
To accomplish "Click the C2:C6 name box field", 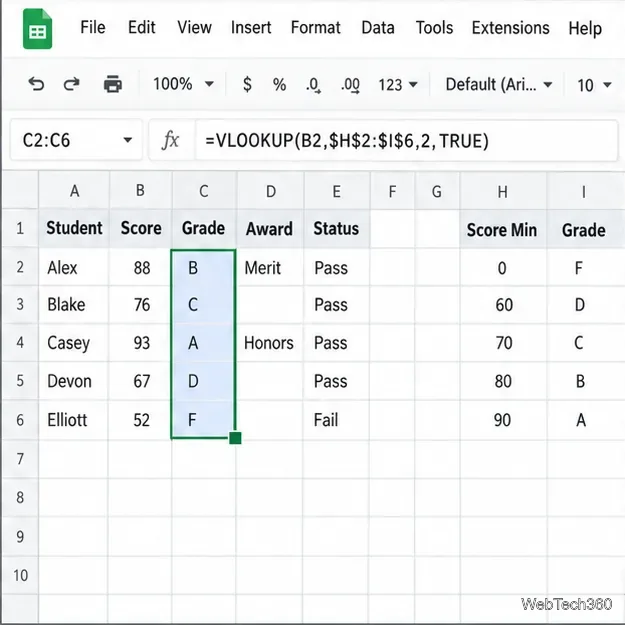I will point(76,140).
